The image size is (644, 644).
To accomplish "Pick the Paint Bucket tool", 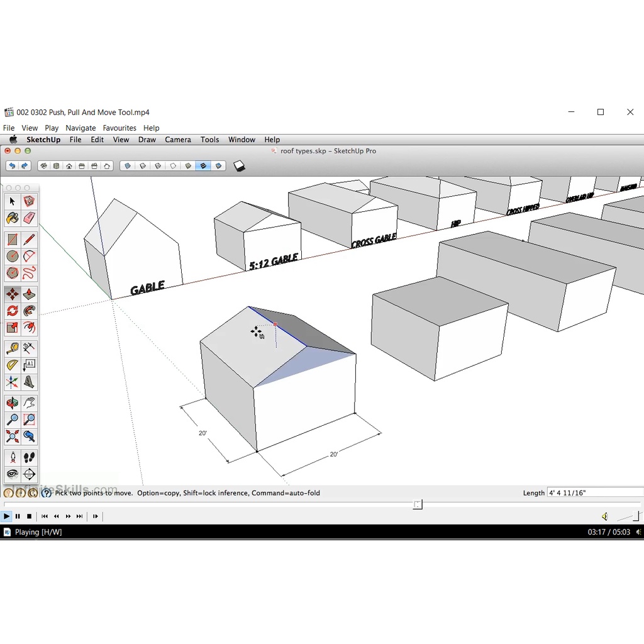I will click(12, 218).
